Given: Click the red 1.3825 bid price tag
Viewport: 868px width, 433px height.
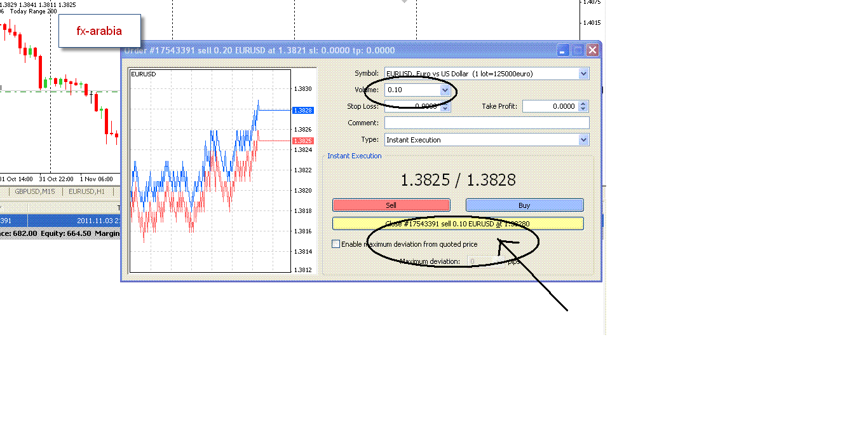Looking at the screenshot, I should tap(302, 141).
